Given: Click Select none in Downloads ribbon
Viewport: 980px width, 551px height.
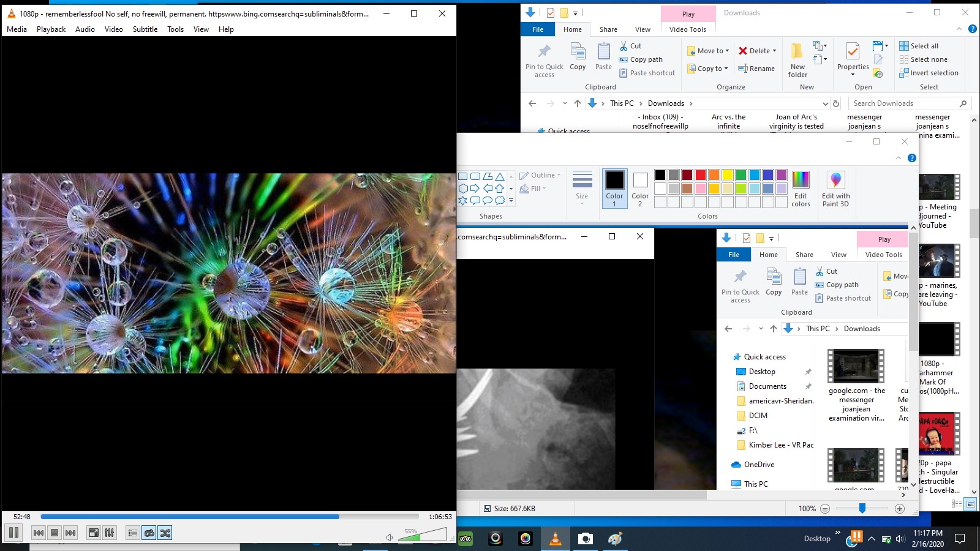Looking at the screenshot, I should pyautogui.click(x=923, y=59).
